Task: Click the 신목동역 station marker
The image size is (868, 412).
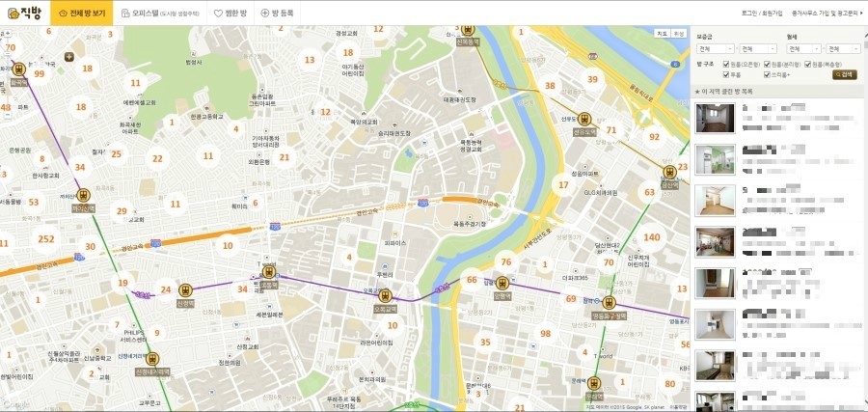Action: click(x=468, y=30)
